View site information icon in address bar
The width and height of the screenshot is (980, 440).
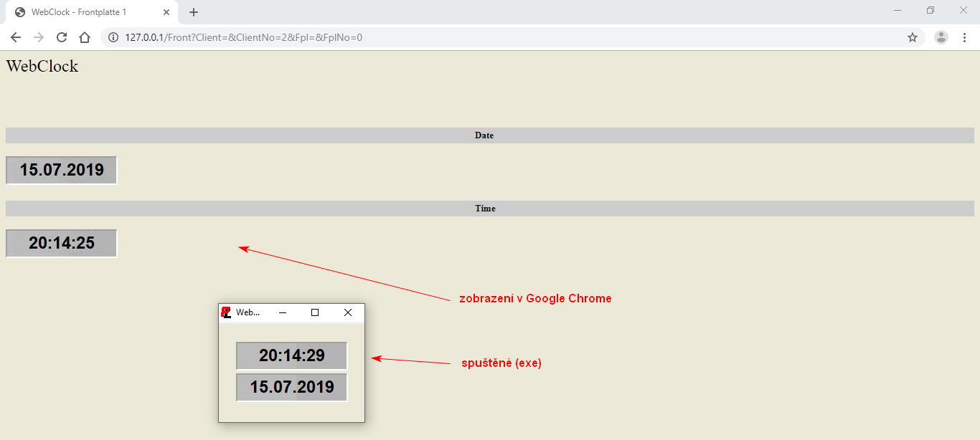(113, 37)
